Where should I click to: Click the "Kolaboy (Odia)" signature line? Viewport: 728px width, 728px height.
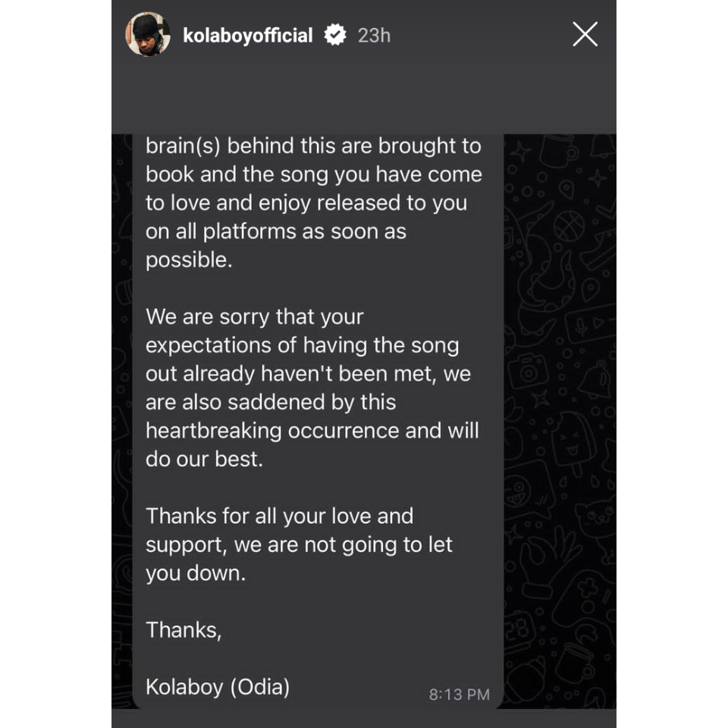(218, 687)
